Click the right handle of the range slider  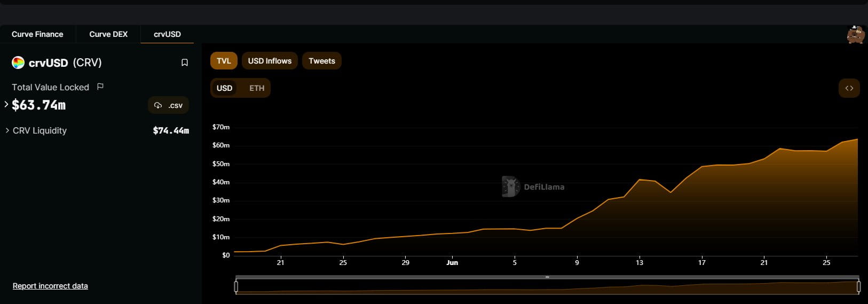[x=858, y=287]
